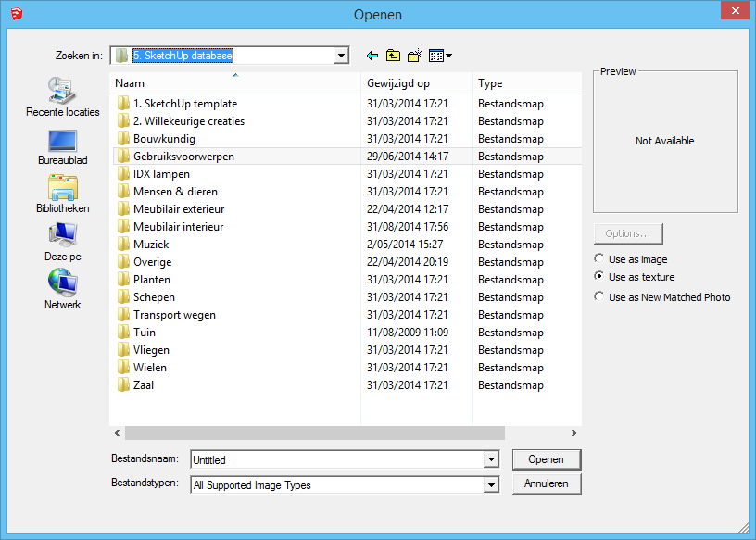Select the Schepen folder icon

pos(123,297)
